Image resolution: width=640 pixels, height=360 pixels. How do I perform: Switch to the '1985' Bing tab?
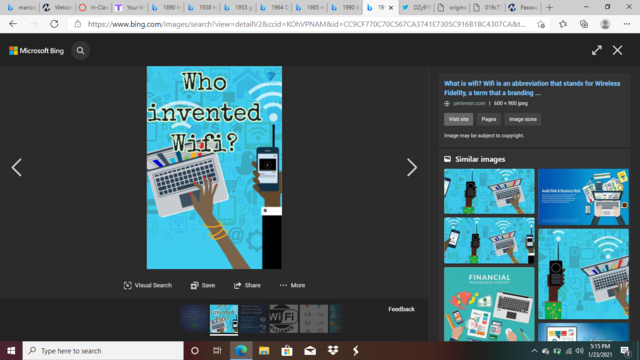[309, 7]
